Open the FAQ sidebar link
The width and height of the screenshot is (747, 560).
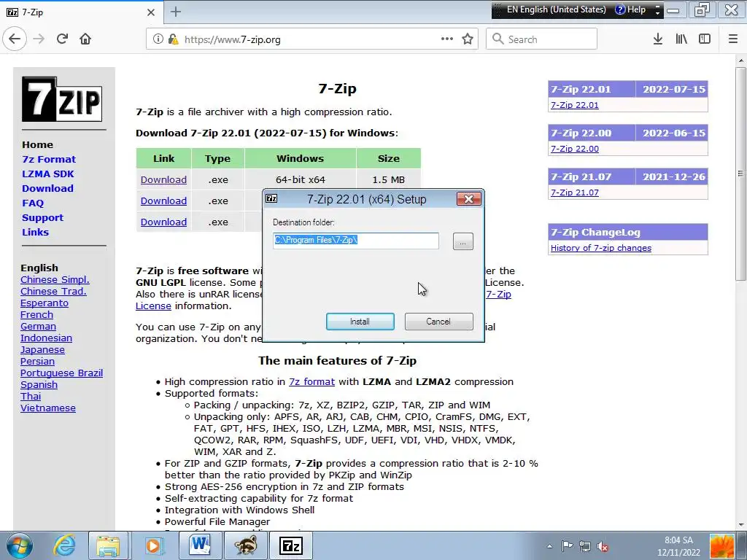(33, 203)
